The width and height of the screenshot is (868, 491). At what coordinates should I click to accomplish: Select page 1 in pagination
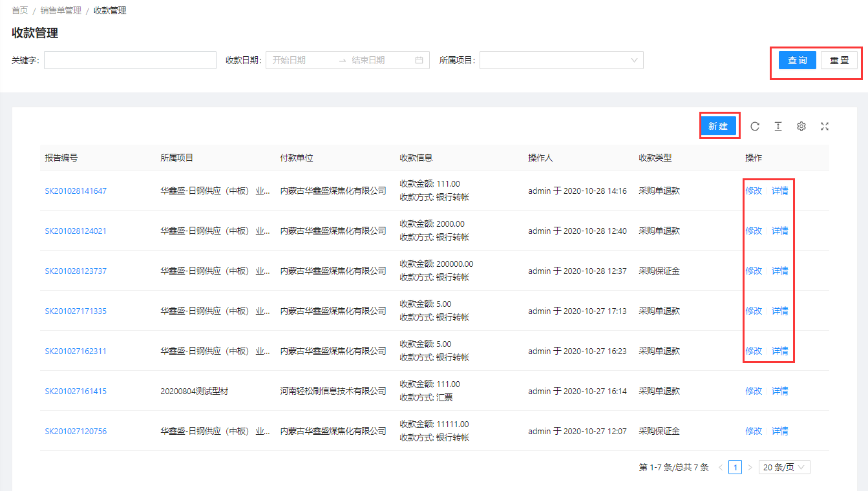click(735, 467)
